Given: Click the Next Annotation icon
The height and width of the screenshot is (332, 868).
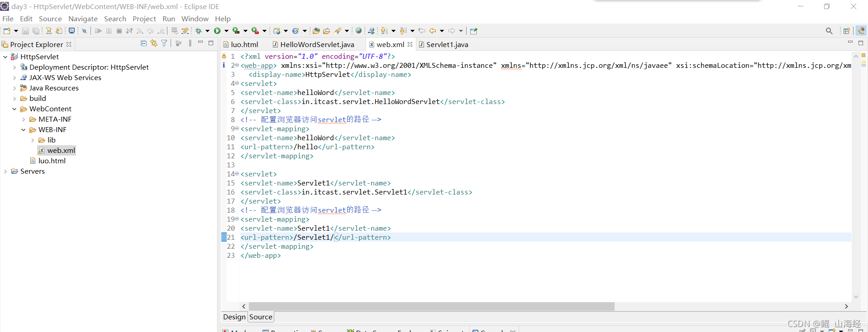Looking at the screenshot, I should [384, 31].
